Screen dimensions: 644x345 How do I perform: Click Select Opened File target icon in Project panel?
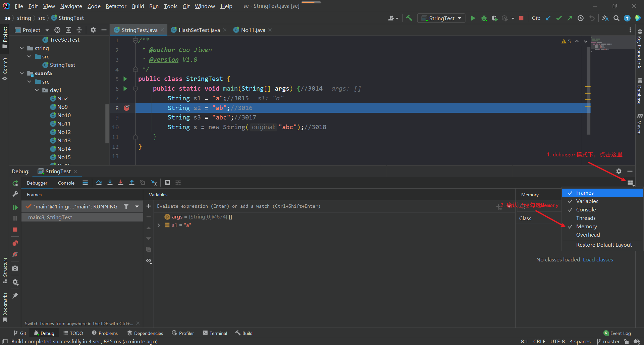[57, 30]
